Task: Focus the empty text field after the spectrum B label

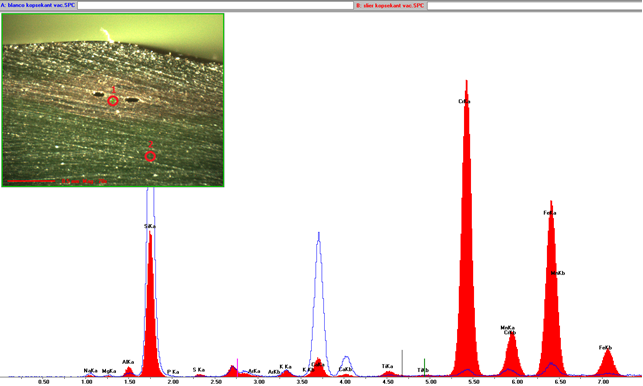Action: [534, 6]
